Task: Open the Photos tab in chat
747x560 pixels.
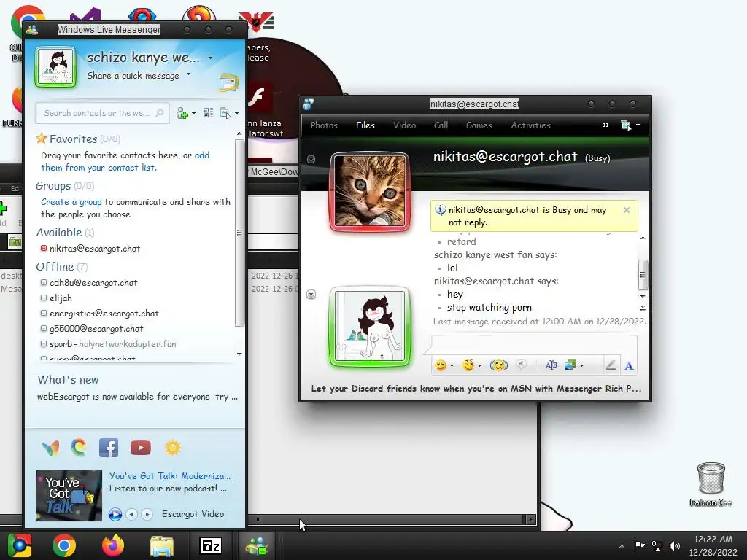Action: tap(324, 125)
